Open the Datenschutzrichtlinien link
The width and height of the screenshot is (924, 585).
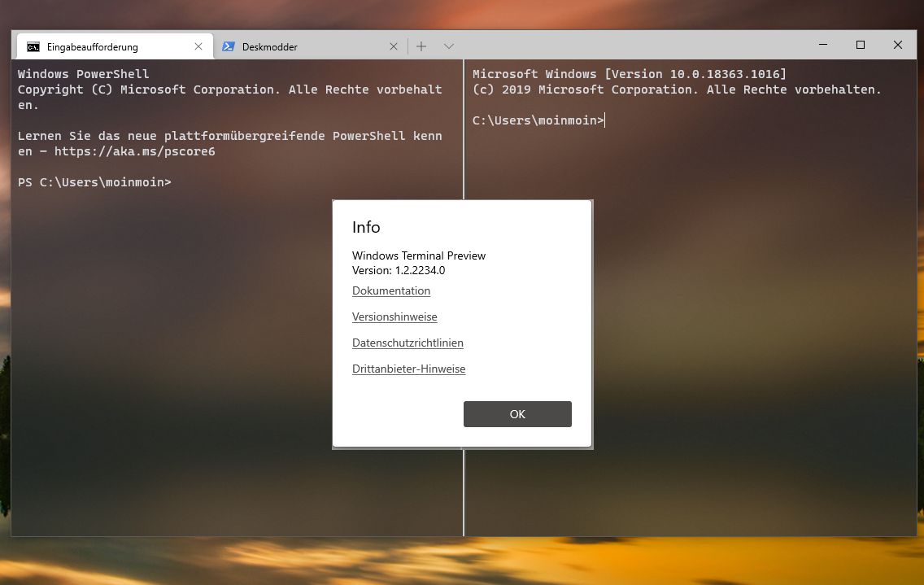tap(408, 343)
